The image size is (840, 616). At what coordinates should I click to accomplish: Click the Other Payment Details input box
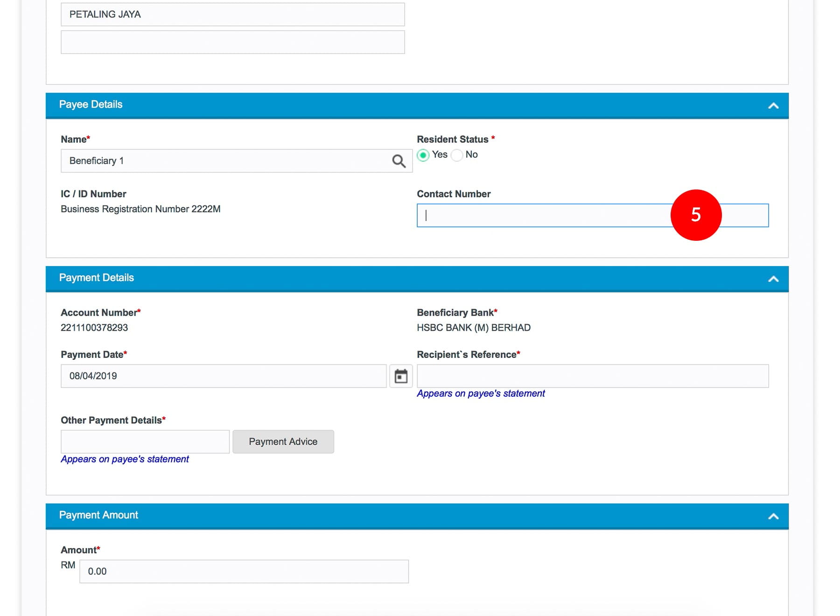[145, 441]
